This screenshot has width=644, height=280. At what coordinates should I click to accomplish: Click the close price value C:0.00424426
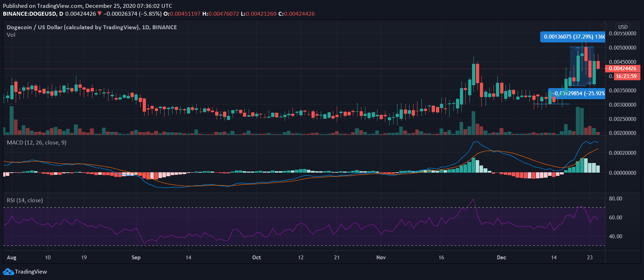coord(296,14)
